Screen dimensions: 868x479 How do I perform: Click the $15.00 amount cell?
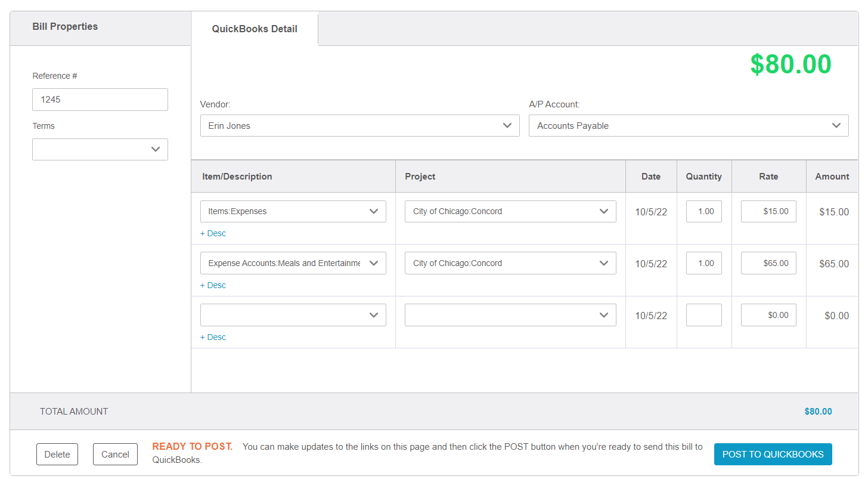coord(834,212)
